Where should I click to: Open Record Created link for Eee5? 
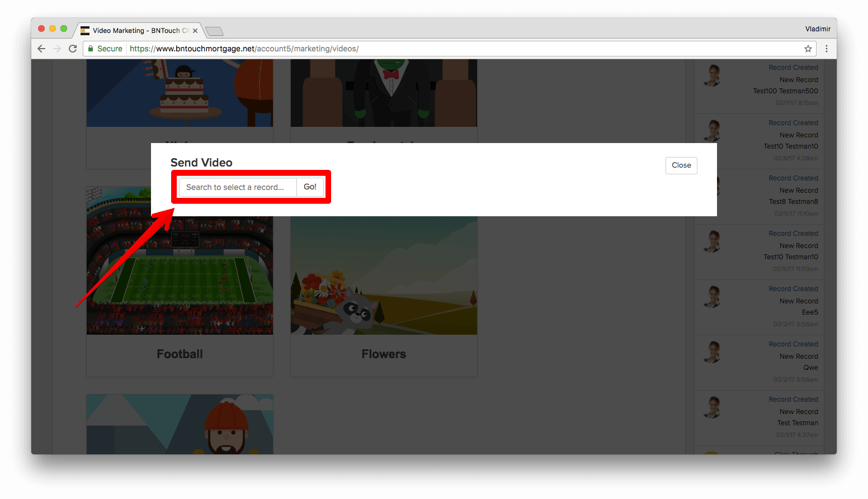[793, 289]
